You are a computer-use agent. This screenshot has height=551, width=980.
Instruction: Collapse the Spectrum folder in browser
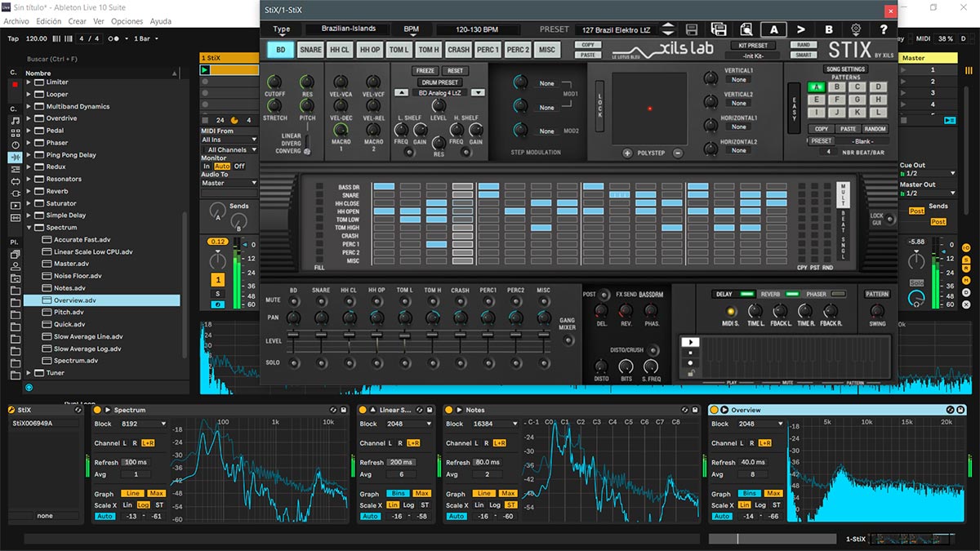29,228
